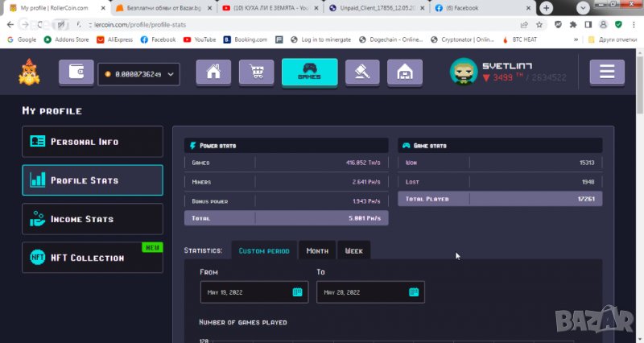The image size is (644, 343).
Task: Open the To date picker calendar
Action: [x=414, y=292]
